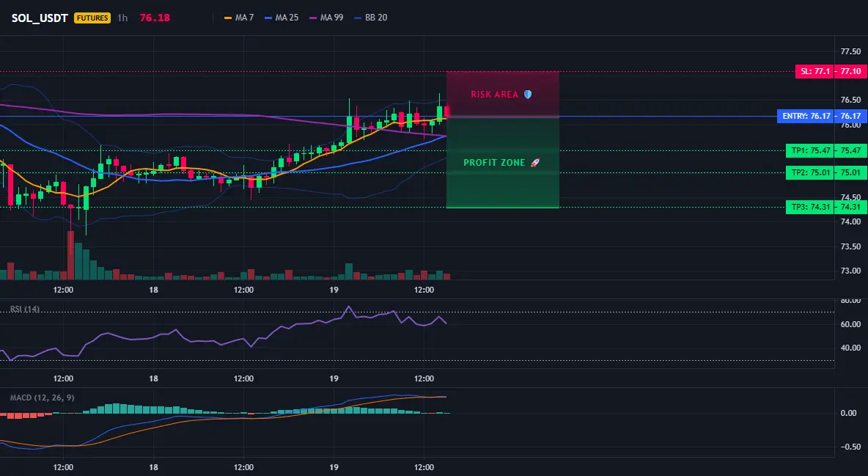
Task: Click the RISK AREA label
Action: pyautogui.click(x=494, y=94)
